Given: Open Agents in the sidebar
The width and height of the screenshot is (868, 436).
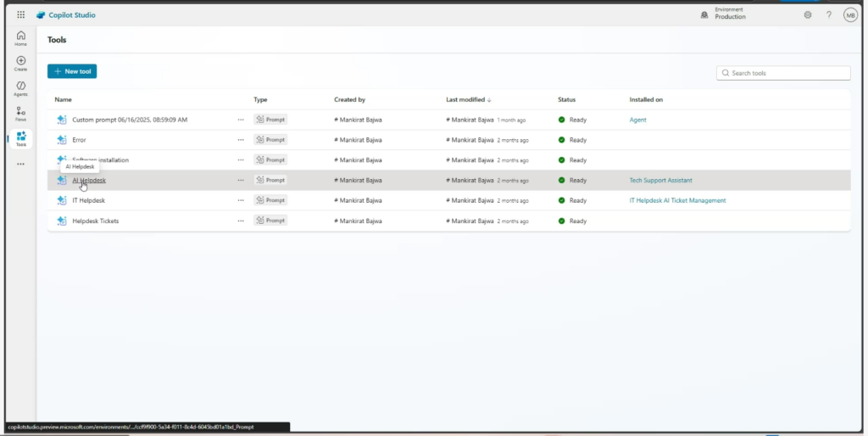Looking at the screenshot, I should (x=20, y=88).
